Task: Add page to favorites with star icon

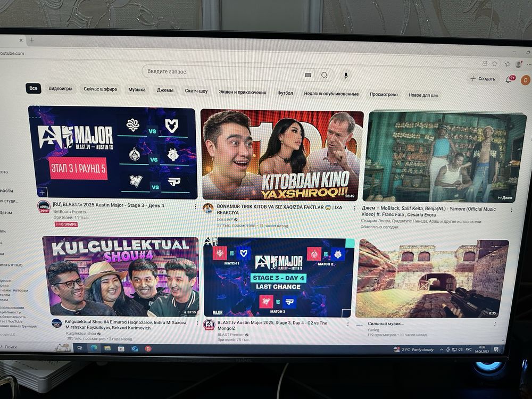Action: tap(495, 63)
